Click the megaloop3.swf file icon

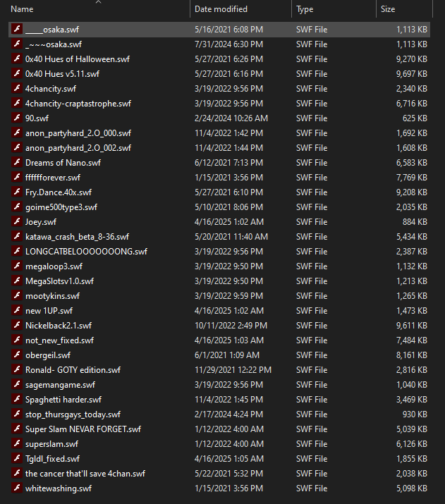(x=17, y=266)
